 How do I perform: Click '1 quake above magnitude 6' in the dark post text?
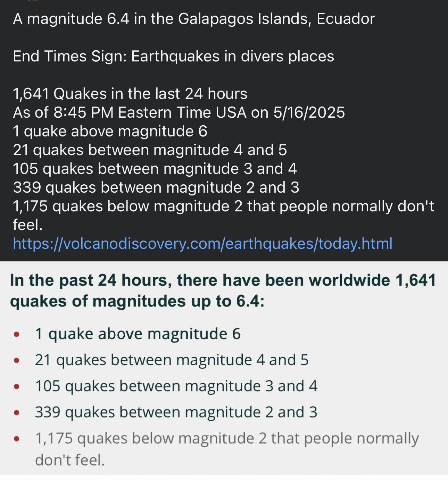110,131
